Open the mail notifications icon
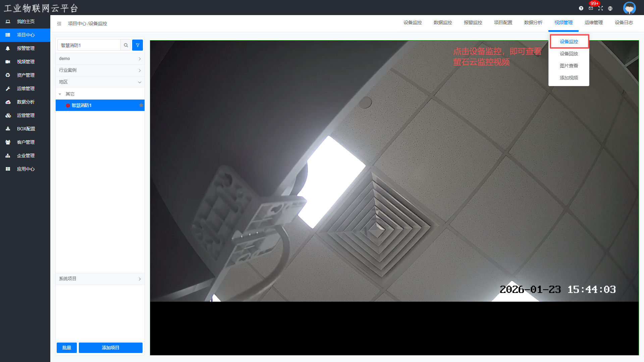Viewport: 644px width, 362px height. tap(591, 8)
